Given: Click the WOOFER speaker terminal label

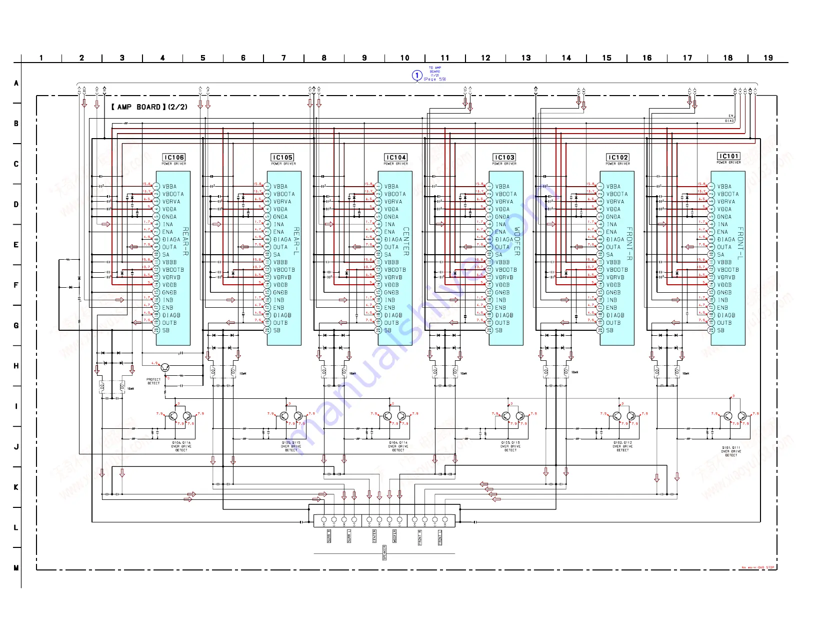Looking at the screenshot, I should (x=394, y=536).
